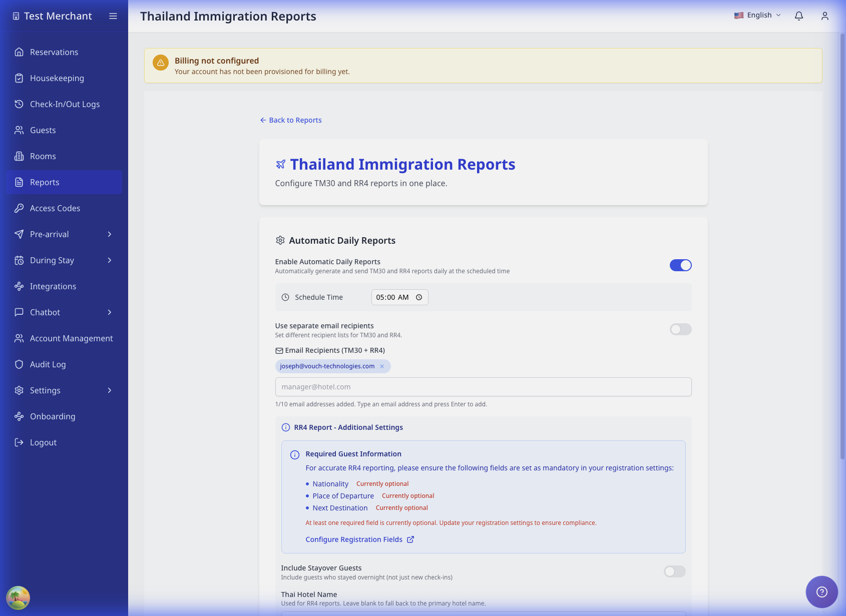846x616 pixels.
Task: Open the English language dropdown
Action: [757, 15]
